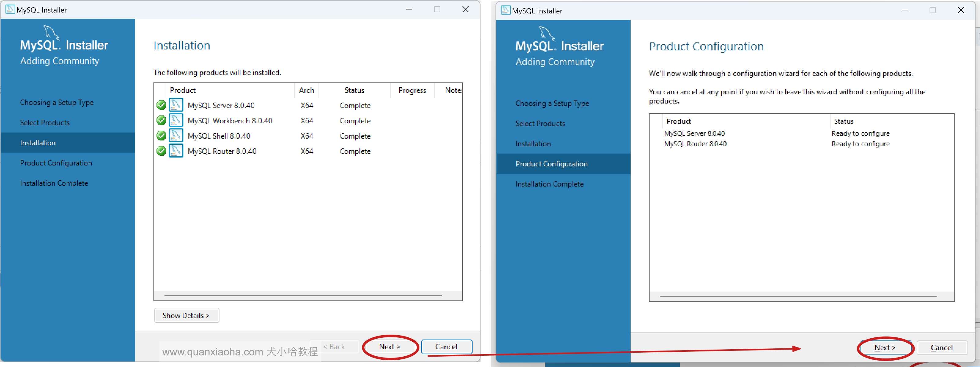Select the MySQL Server 8.0.40 row in Installation list
Screen dimensions: 980x367
[x=308, y=105]
